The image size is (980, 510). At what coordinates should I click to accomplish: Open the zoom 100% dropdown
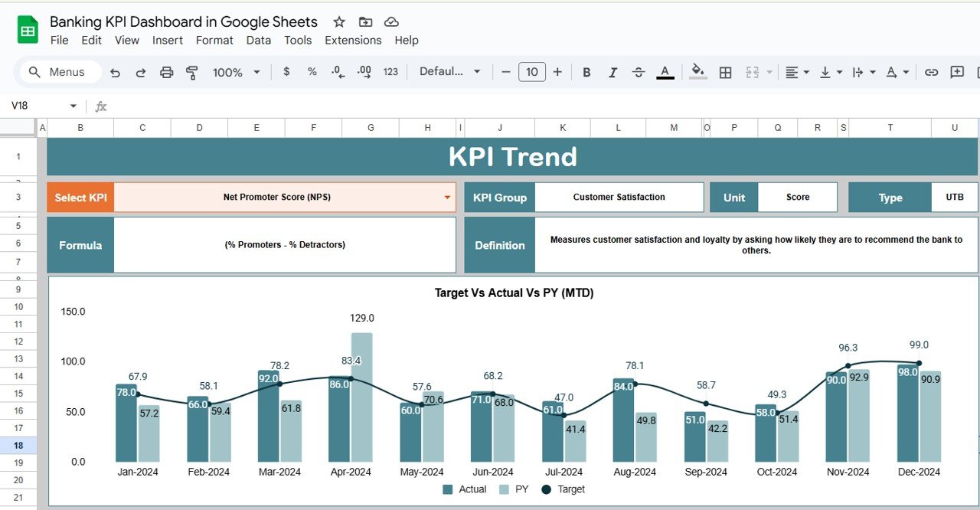237,72
